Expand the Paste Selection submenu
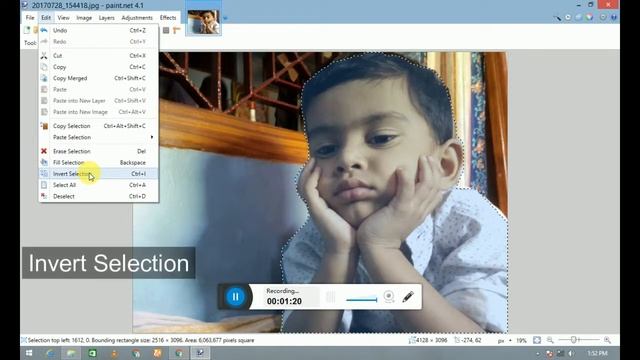This screenshot has width=640, height=360. (x=99, y=137)
